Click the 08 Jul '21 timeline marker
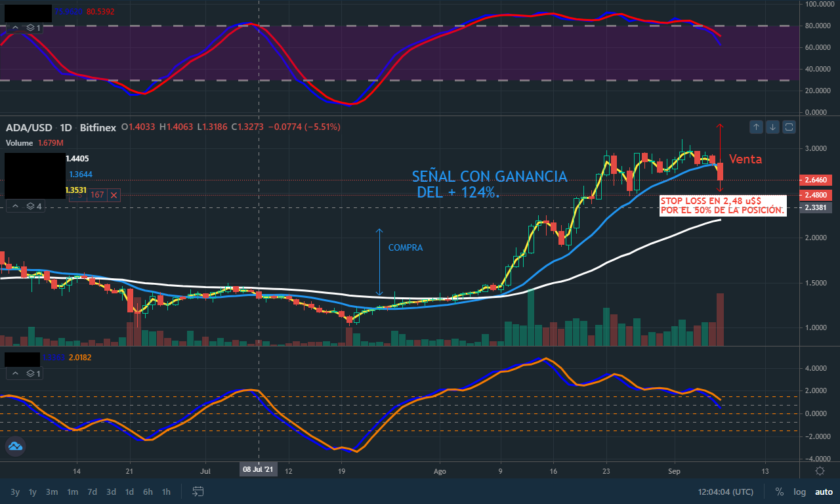Viewport: 840px width, 504px height. (x=258, y=470)
